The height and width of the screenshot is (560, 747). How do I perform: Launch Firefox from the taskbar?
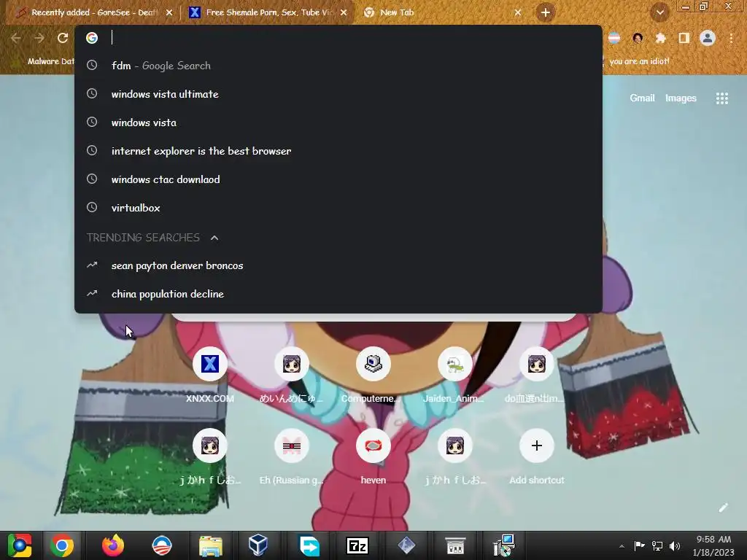pos(113,545)
